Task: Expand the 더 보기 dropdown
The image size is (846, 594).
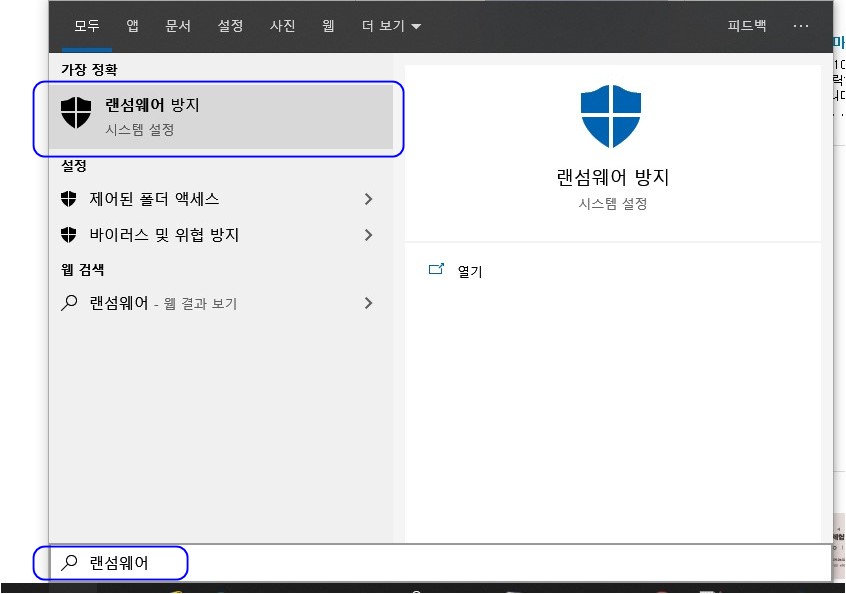Action: pos(391,25)
